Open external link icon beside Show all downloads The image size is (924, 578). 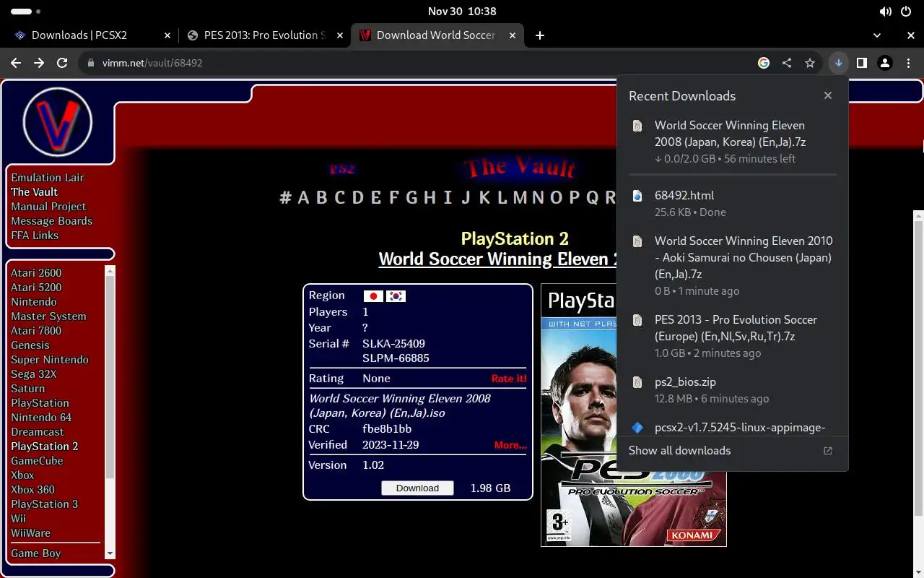(x=828, y=451)
